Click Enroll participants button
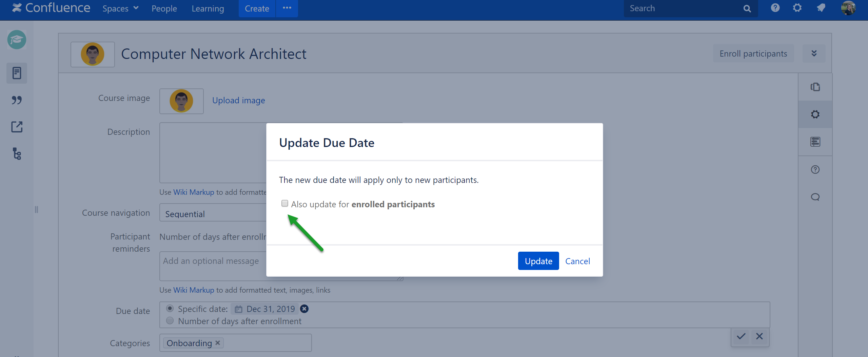 (x=753, y=54)
